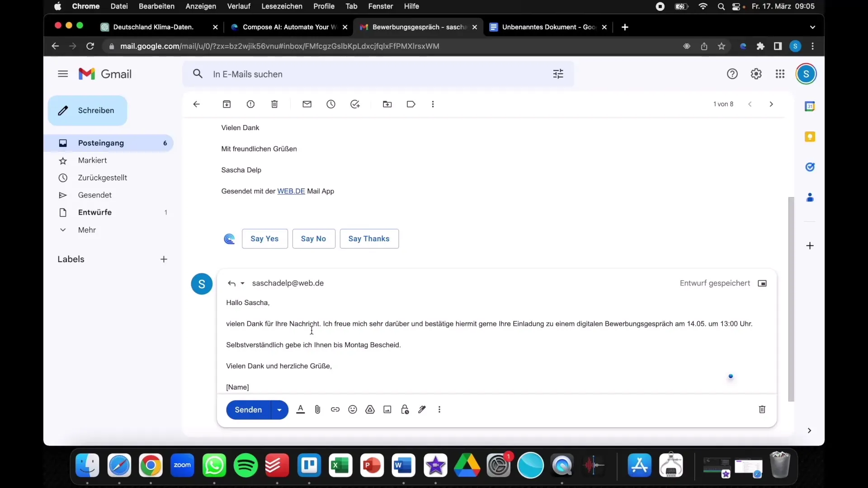
Task: Snooze the email with clock icon
Action: [331, 104]
